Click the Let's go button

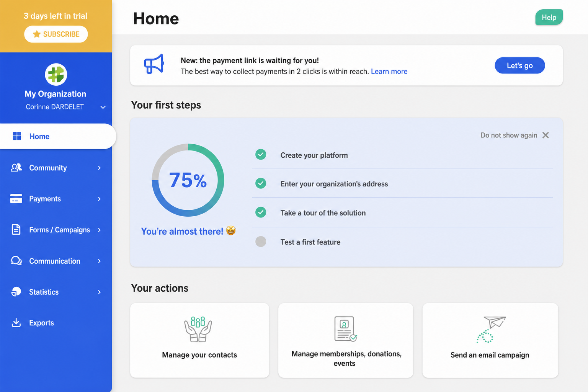click(x=519, y=65)
